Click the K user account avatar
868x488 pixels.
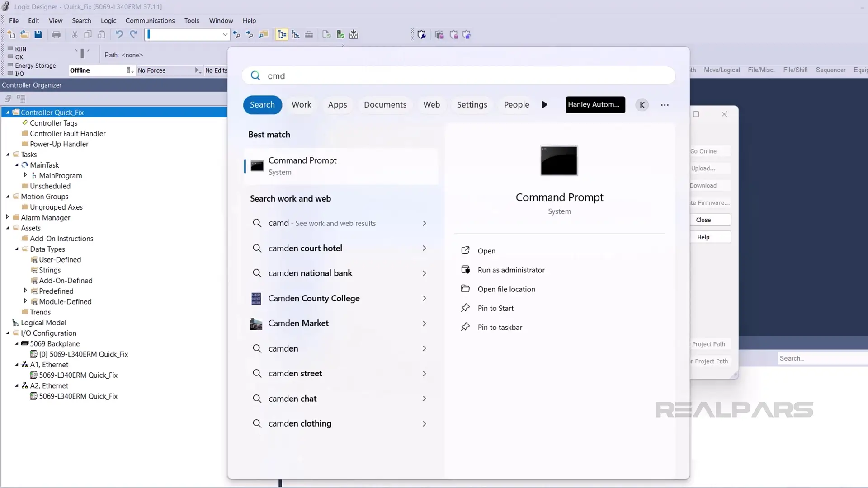642,105
